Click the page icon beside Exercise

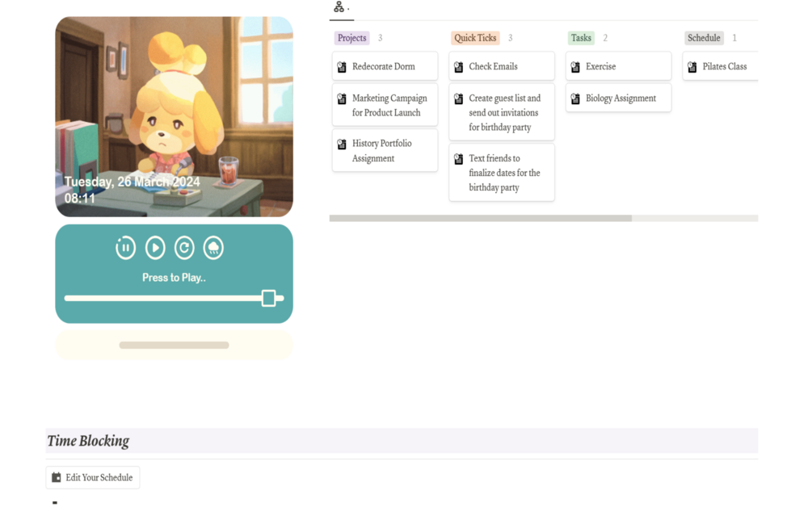point(575,67)
